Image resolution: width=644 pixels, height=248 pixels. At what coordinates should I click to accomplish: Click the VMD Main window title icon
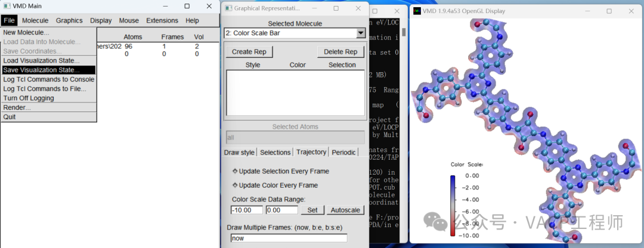(x=7, y=6)
